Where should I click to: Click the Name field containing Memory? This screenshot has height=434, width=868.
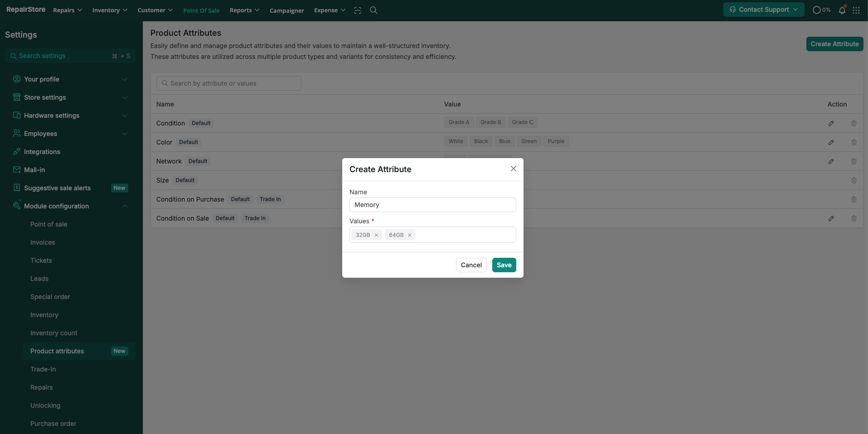tap(432, 205)
